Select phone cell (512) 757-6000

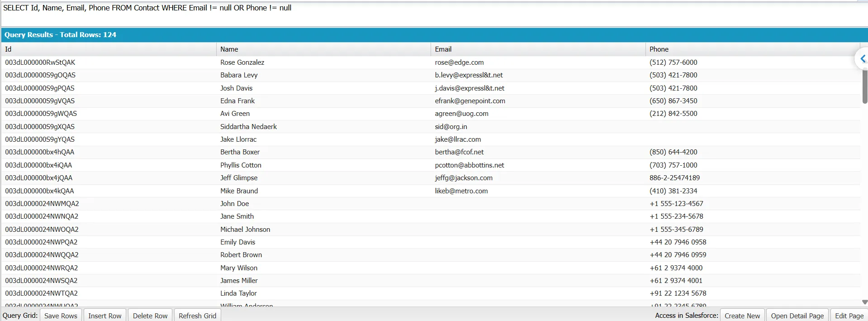(752, 62)
